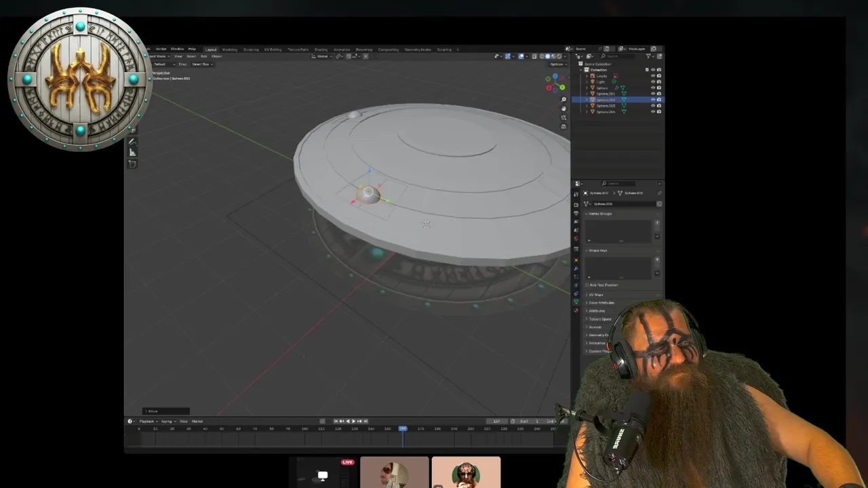The height and width of the screenshot is (488, 868).
Task: Jump to the timeline end frame
Action: pos(366,421)
